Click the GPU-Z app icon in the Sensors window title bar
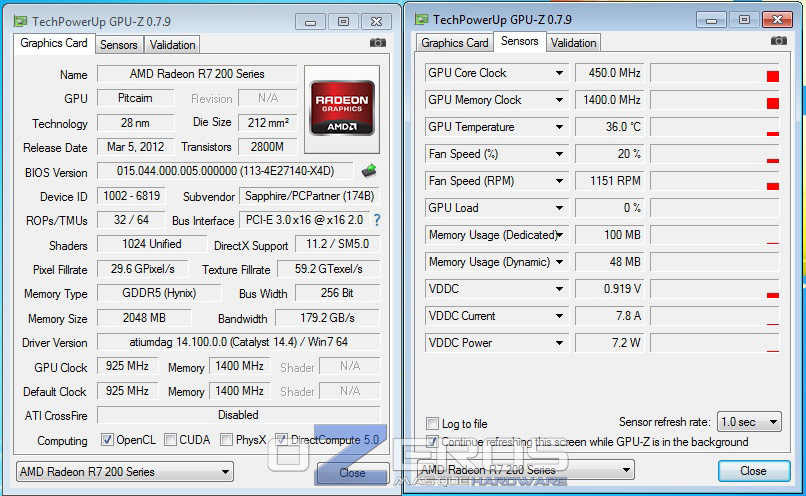Screen dimensions: 806x496 point(422,20)
